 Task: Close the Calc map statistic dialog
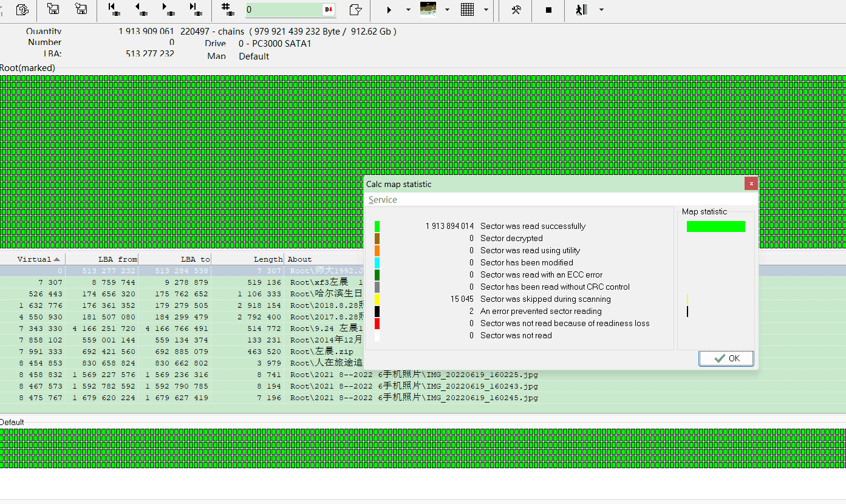point(751,183)
